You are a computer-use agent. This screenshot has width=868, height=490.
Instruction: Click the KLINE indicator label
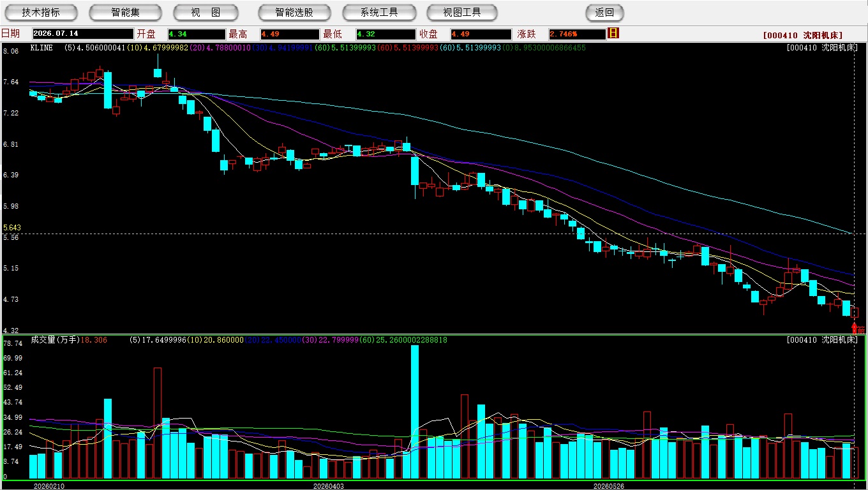tap(41, 48)
